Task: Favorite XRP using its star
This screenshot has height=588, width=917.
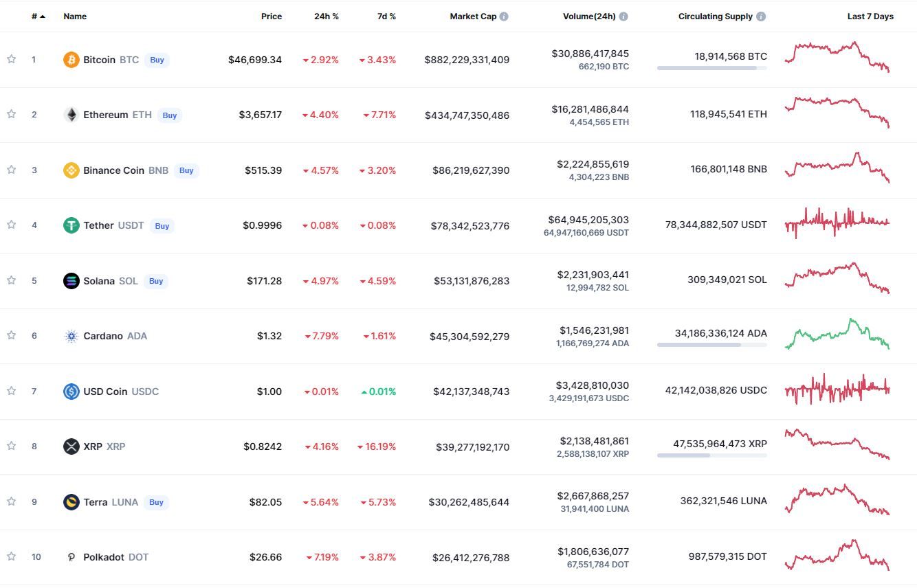Action: [x=12, y=446]
